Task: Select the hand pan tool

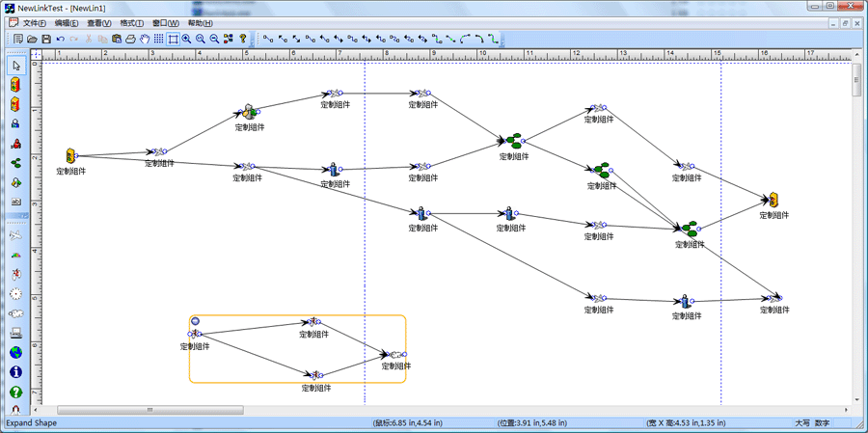Action: click(x=145, y=40)
